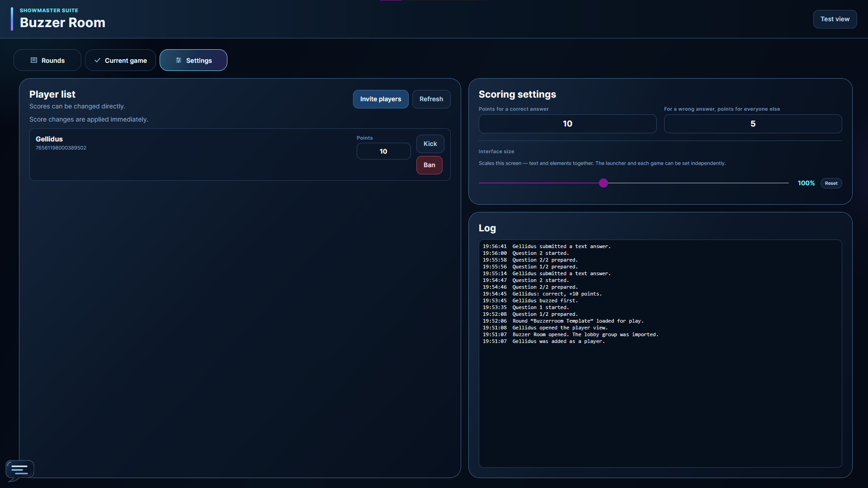Click log entry 'Gellidus was added as a player.'
This screenshot has width=868, height=488.
(543, 341)
